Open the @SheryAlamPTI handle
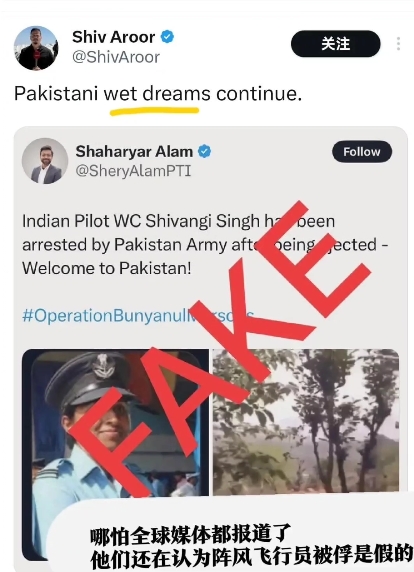This screenshot has height=572, width=414. [133, 171]
